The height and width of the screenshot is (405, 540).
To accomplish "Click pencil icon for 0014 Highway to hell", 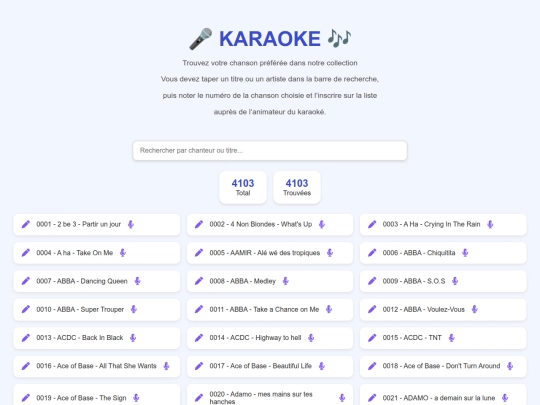I will 199,338.
